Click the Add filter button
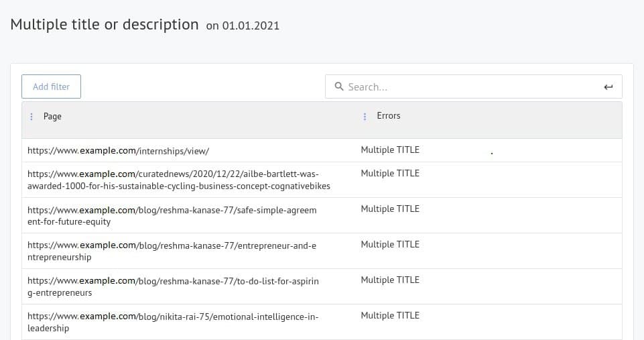 point(51,87)
